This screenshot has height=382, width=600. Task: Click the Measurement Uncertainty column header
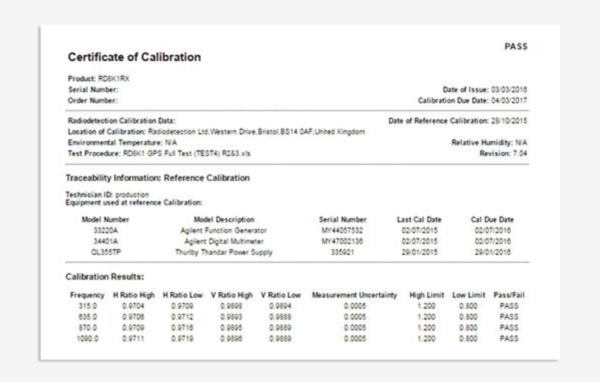click(354, 295)
